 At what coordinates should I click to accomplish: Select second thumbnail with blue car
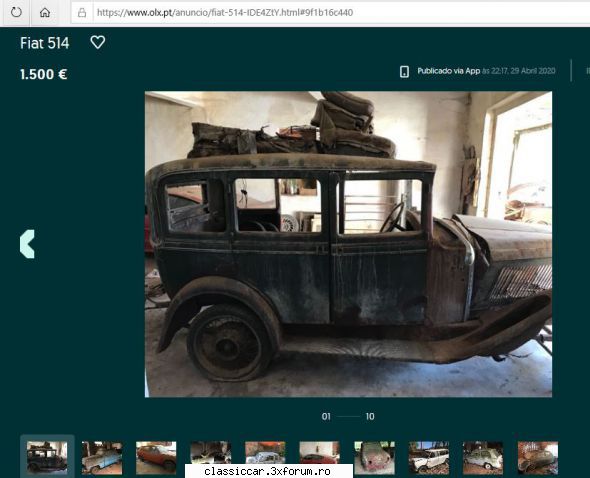tap(102, 458)
